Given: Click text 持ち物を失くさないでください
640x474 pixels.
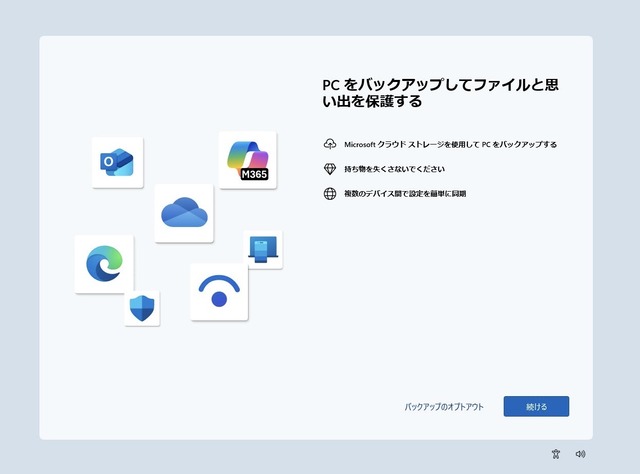Looking at the screenshot, I should pos(394,169).
